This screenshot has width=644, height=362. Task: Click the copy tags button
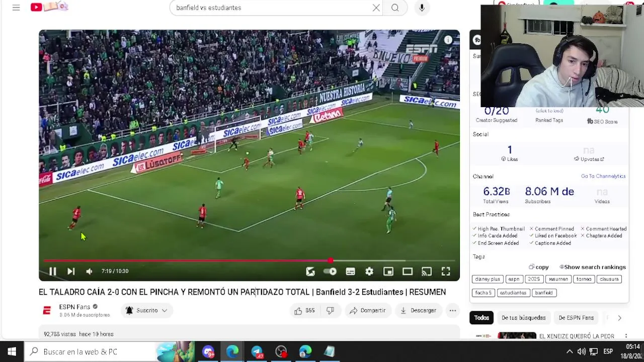[539, 267]
